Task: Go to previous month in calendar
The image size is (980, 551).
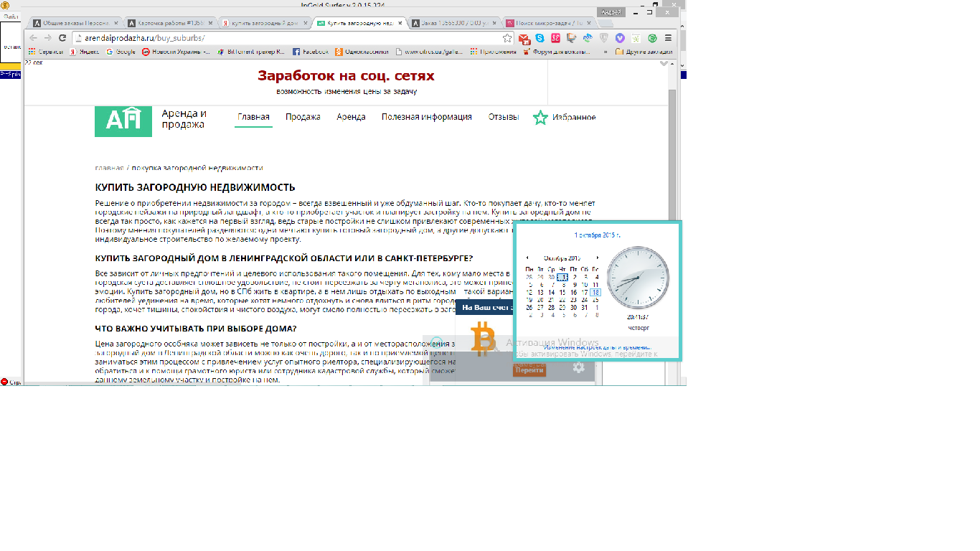Action: (x=527, y=258)
